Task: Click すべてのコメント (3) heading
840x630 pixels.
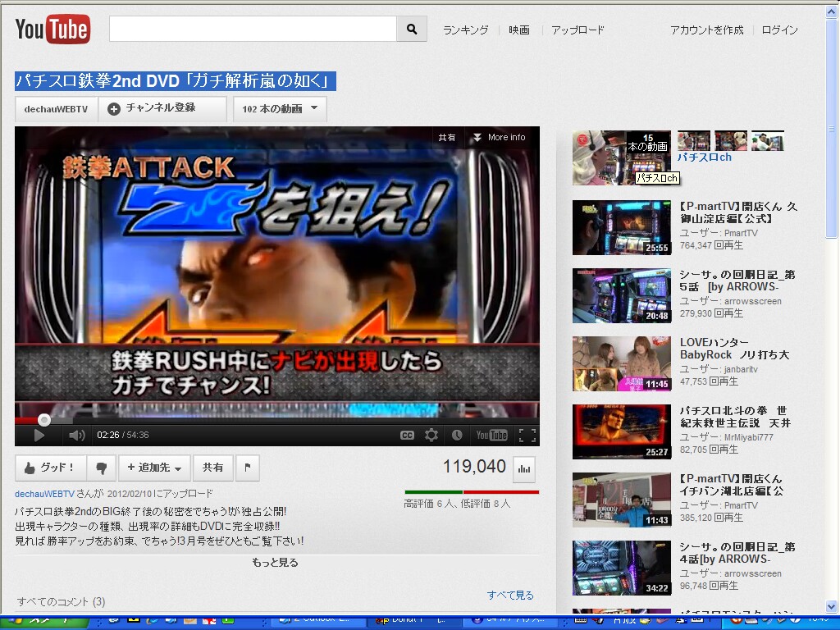Action: tap(61, 601)
